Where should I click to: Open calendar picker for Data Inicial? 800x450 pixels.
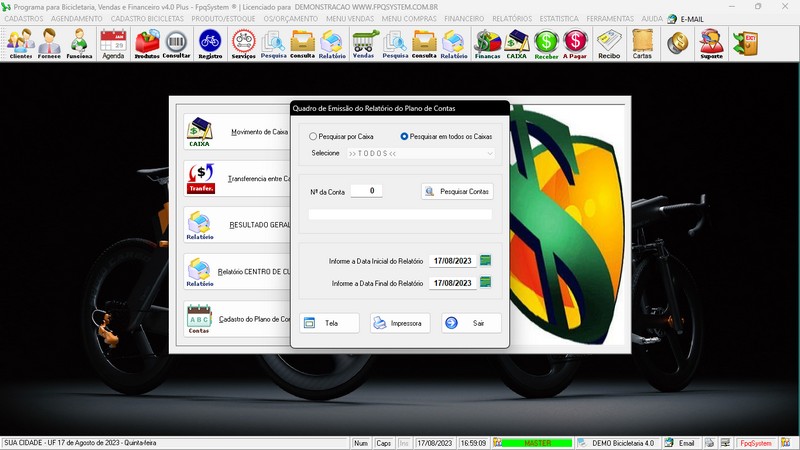tap(486, 261)
